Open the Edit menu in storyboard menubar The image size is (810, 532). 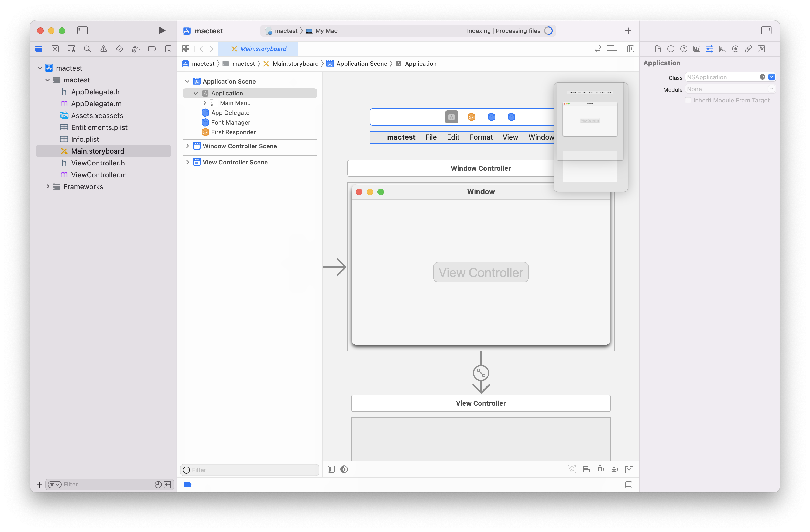coord(453,137)
